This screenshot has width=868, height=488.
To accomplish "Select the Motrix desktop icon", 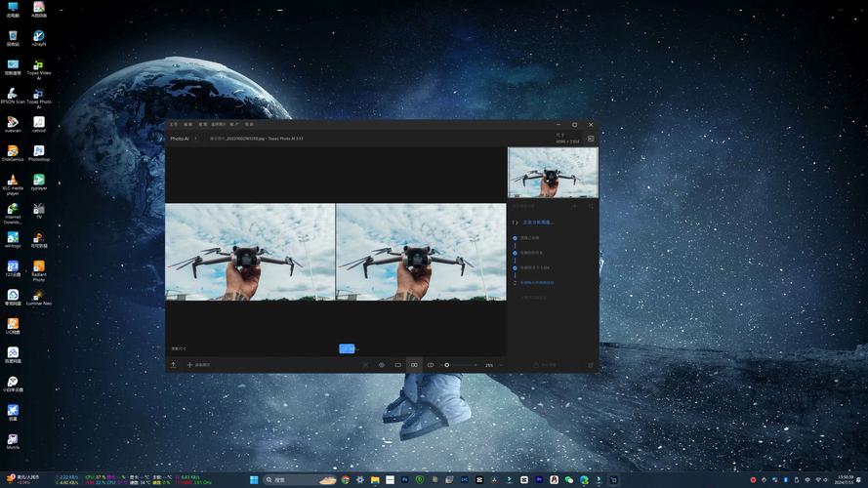I will tap(13, 441).
